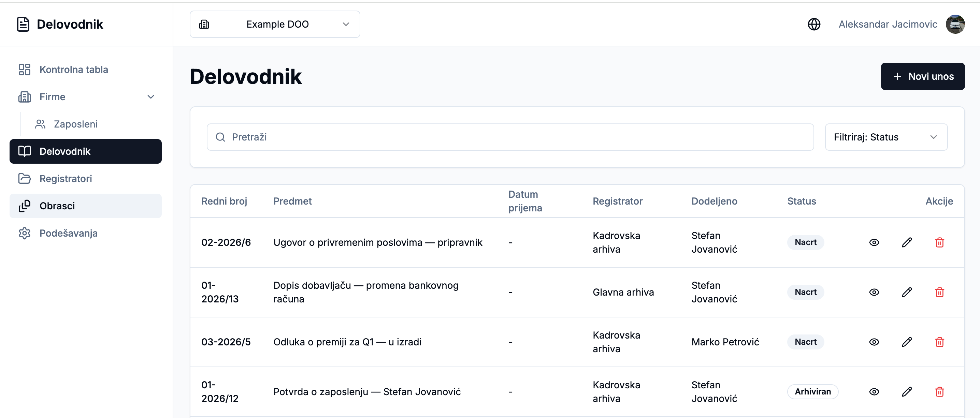This screenshot has height=418, width=980.
Task: Go to Kontrolna tabla
Action: [x=86, y=70]
